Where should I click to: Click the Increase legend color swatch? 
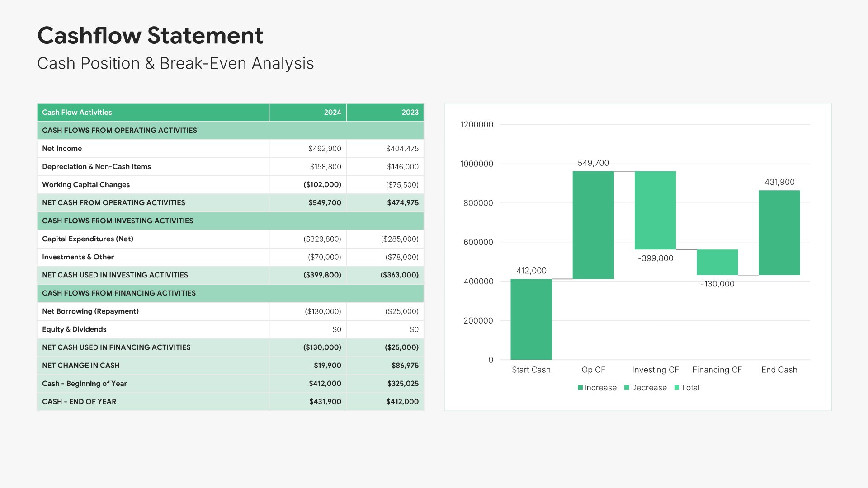tap(580, 388)
